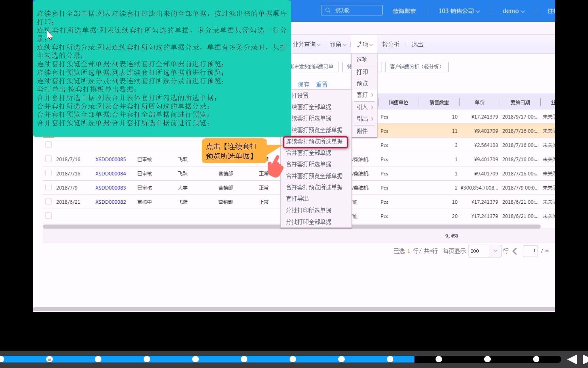Expand the 引出 submenu

pyautogui.click(x=364, y=119)
